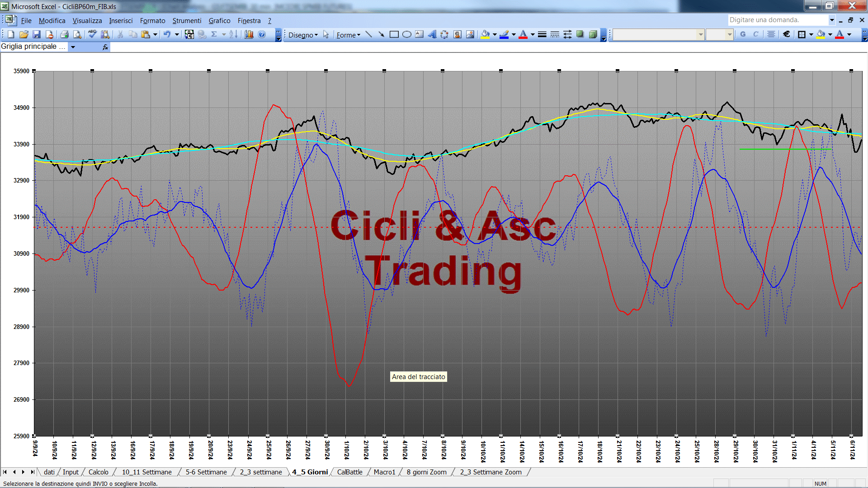The image size is (868, 488).
Task: Click the Print icon
Action: (x=64, y=34)
